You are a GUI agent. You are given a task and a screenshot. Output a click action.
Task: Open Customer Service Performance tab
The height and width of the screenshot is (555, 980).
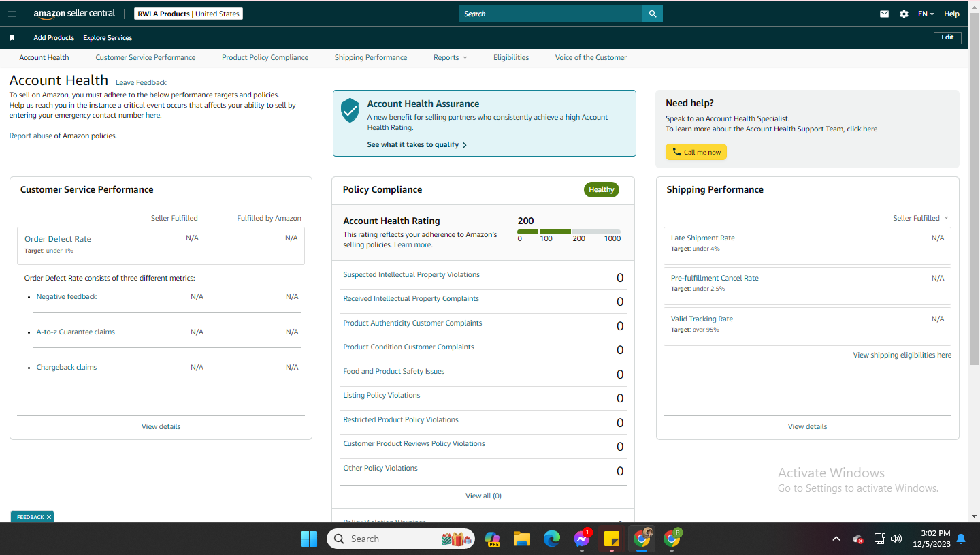coord(146,57)
